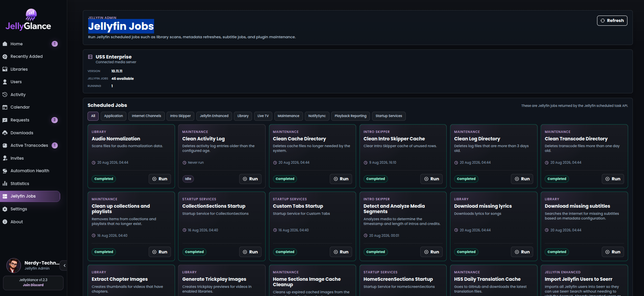Click the USS Enterprise server icon
This screenshot has height=296, width=644.
(x=90, y=57)
